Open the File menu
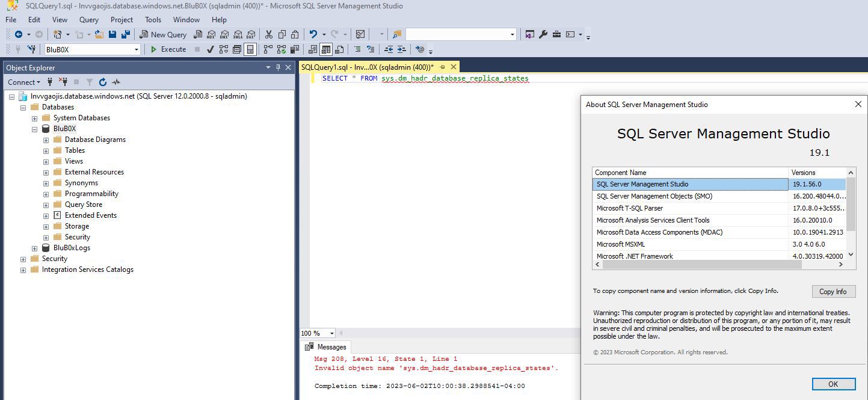 click(x=11, y=19)
